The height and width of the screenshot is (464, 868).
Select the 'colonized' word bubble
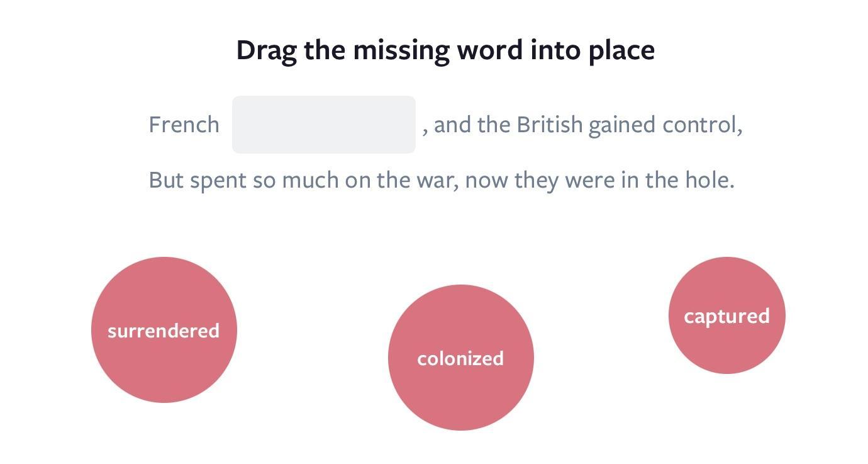pyautogui.click(x=461, y=358)
